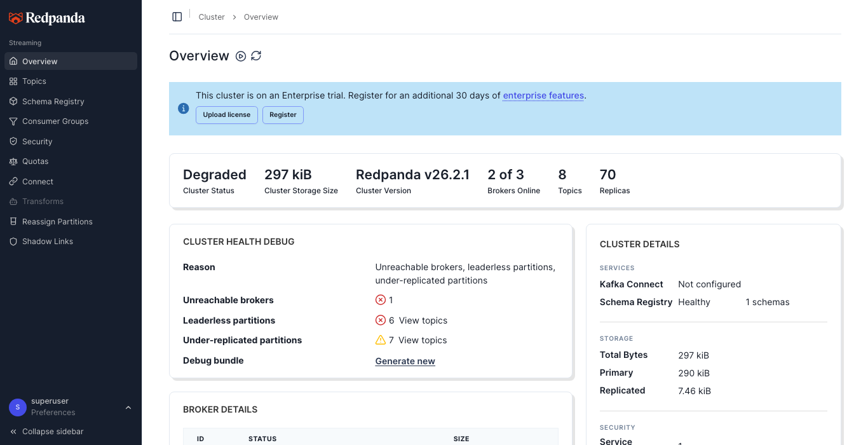Image resolution: width=868 pixels, height=445 pixels.
Task: Click the Consumer Groups funnel icon
Action: click(13, 121)
